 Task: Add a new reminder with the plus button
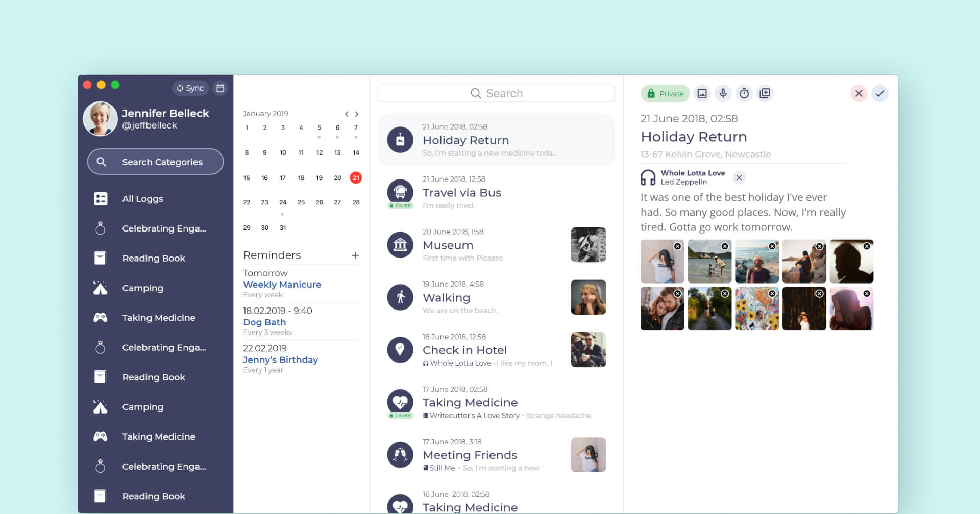[x=355, y=255]
